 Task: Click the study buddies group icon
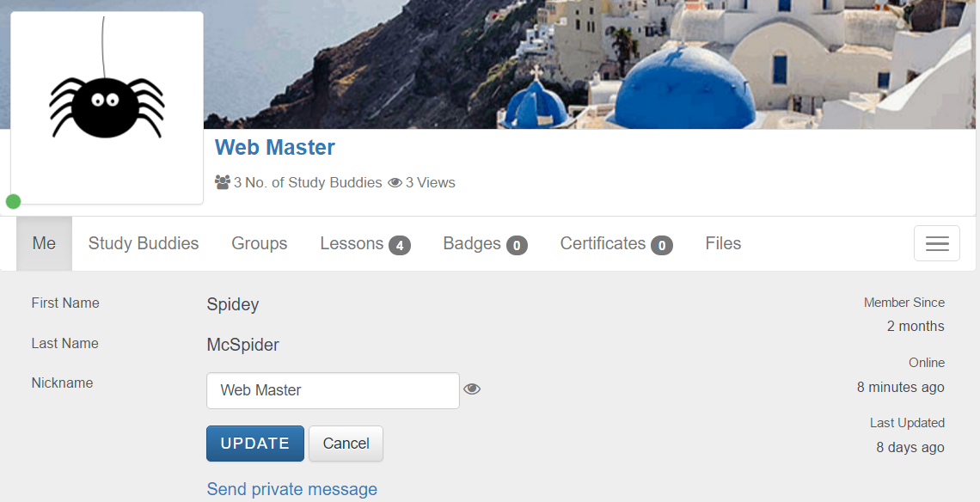pyautogui.click(x=223, y=182)
